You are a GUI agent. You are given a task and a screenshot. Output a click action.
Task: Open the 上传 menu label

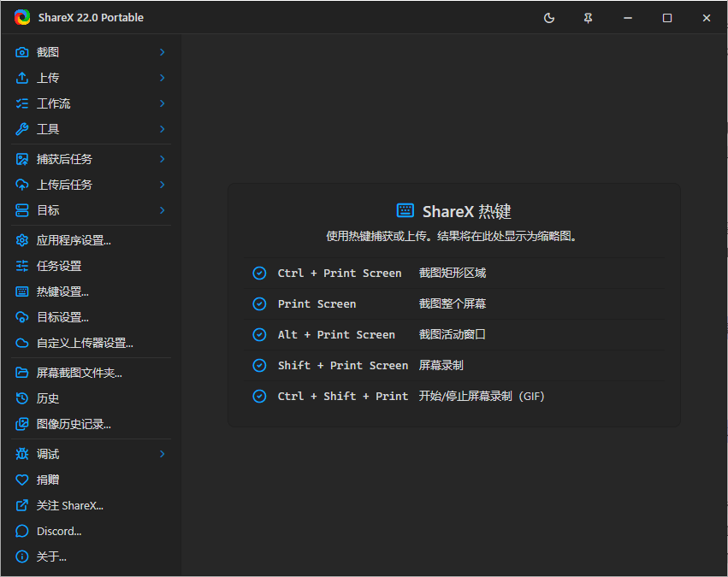[x=48, y=78]
